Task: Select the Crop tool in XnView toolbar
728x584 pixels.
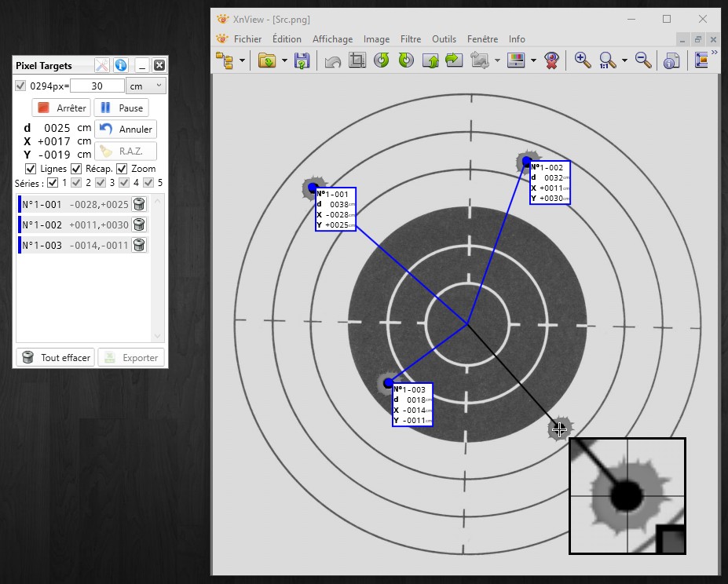Action: pyautogui.click(x=357, y=60)
